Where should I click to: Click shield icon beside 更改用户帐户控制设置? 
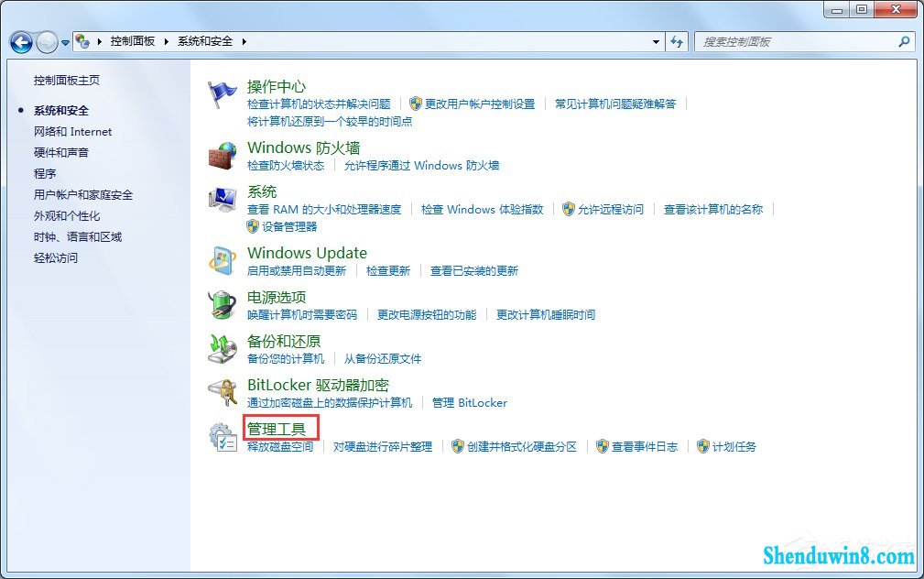(416, 104)
